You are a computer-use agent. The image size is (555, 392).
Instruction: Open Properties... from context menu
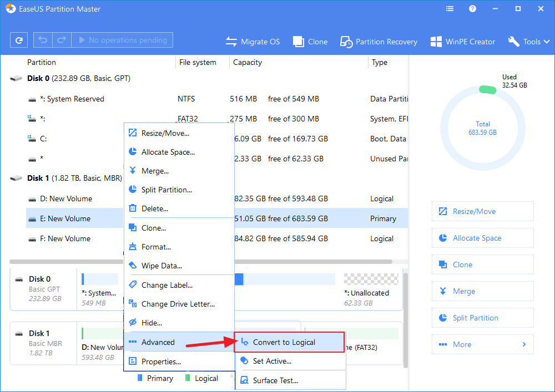click(179, 362)
